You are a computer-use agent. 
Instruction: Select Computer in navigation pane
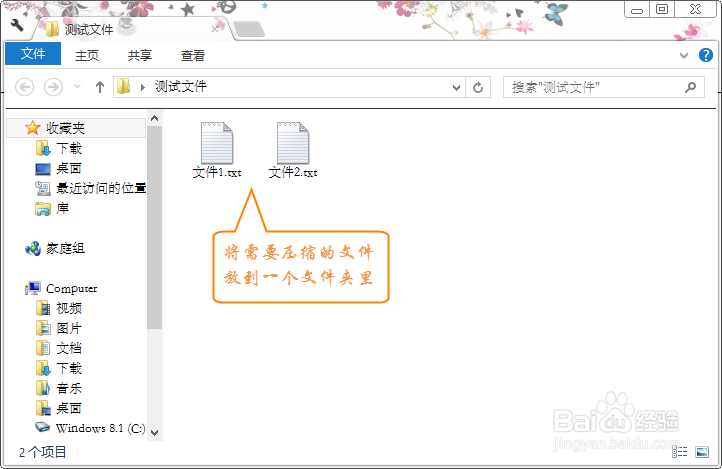pos(71,289)
